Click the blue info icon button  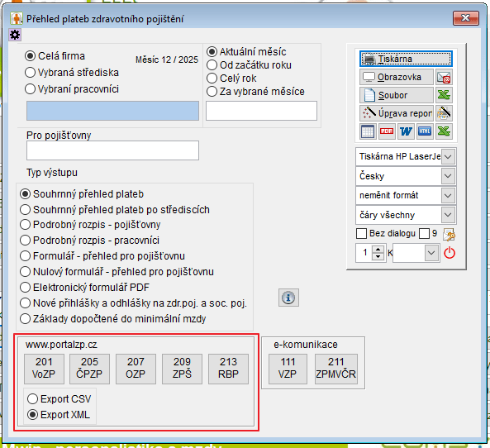point(288,298)
